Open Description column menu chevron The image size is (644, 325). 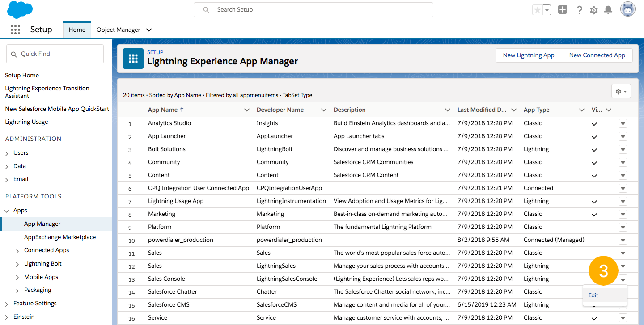click(x=447, y=110)
